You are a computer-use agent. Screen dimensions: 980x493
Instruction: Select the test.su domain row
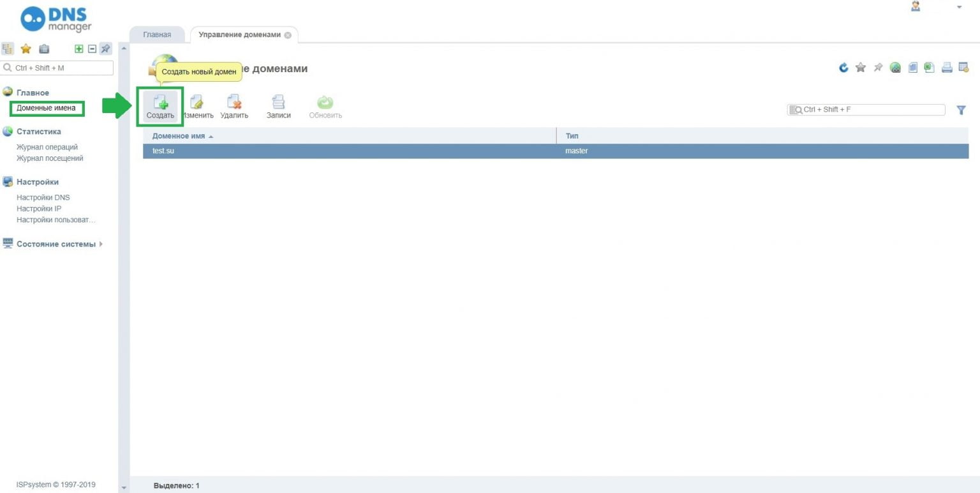[x=556, y=151]
